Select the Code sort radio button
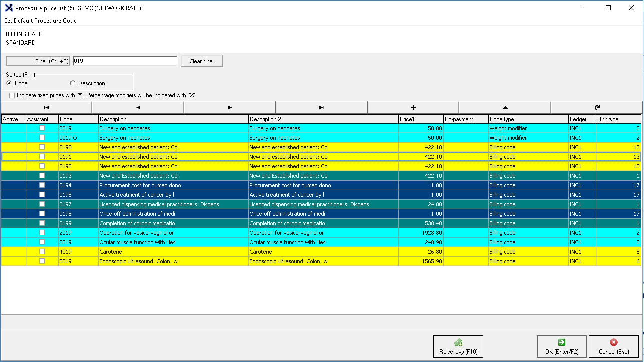 9,83
